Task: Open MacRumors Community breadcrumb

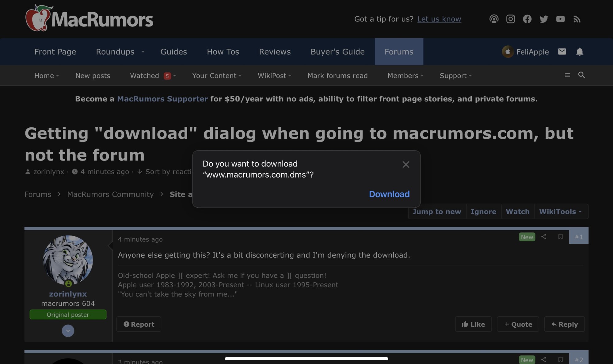Action: [110, 194]
